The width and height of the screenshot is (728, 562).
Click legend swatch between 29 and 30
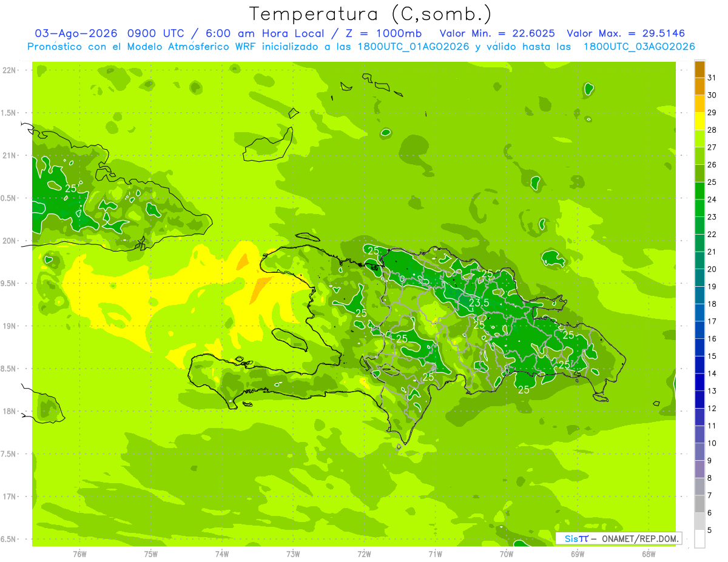point(699,104)
